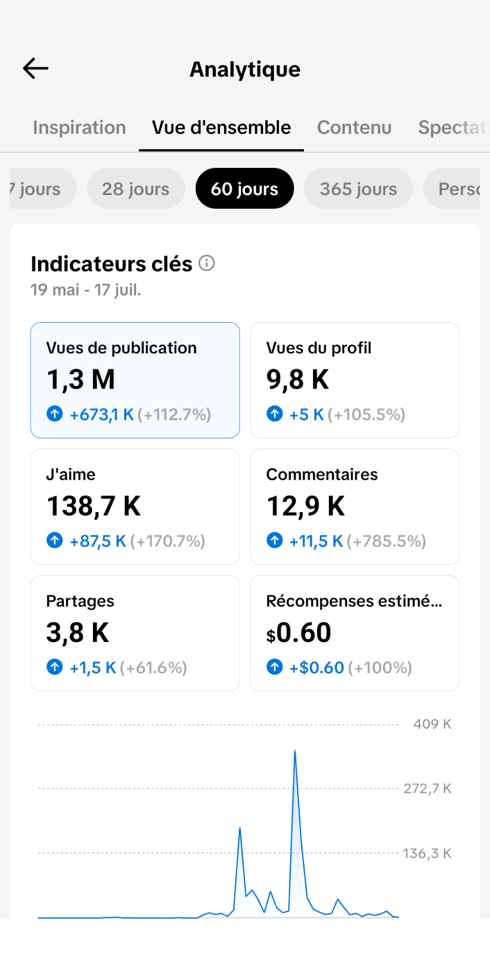The width and height of the screenshot is (490, 980).
Task: Select the 365 jours period chip
Action: click(358, 188)
